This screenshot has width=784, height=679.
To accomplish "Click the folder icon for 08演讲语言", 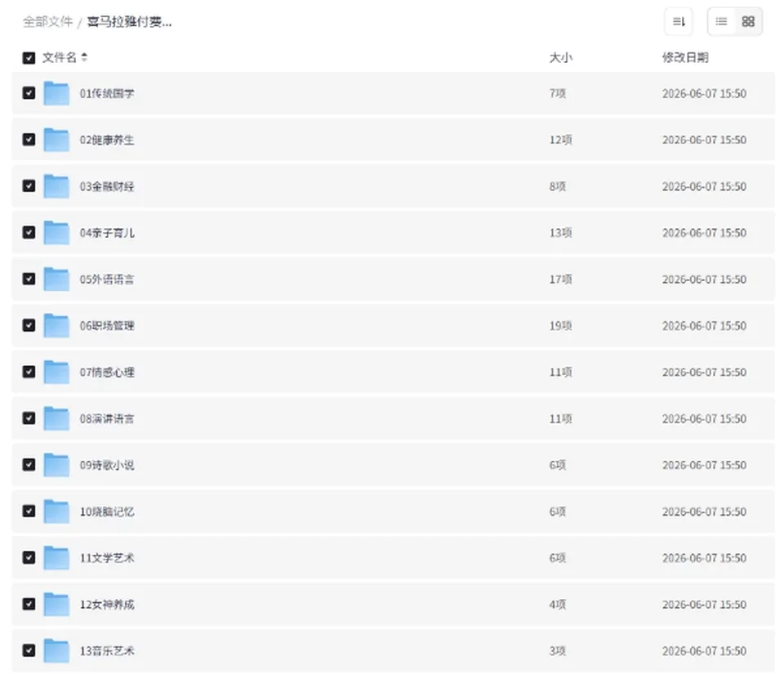I will coord(56,418).
